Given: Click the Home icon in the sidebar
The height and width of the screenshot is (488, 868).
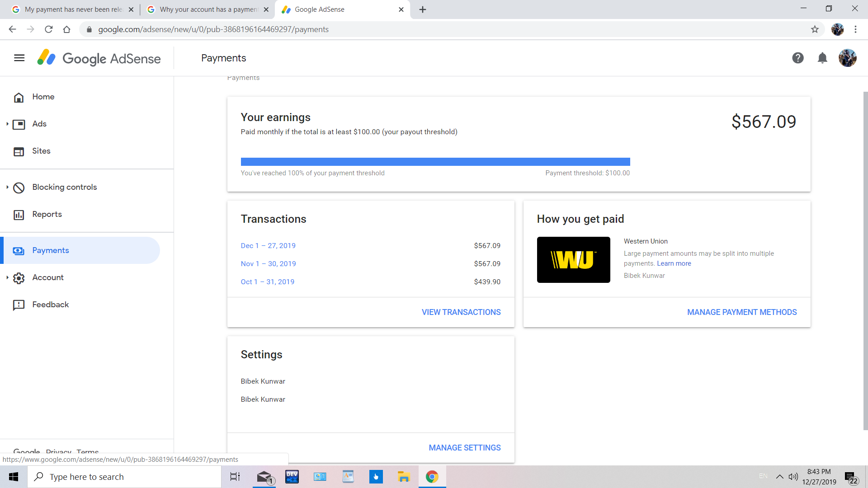Looking at the screenshot, I should pos(19,97).
